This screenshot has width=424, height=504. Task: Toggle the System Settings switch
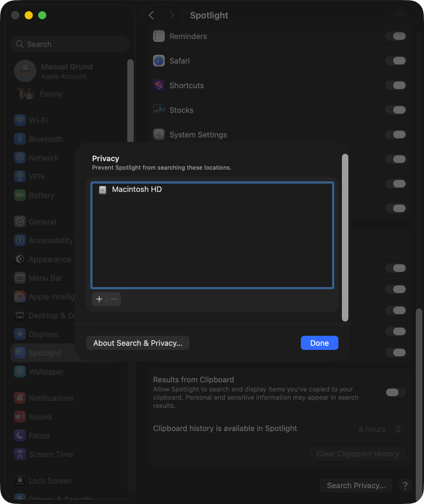(x=396, y=134)
